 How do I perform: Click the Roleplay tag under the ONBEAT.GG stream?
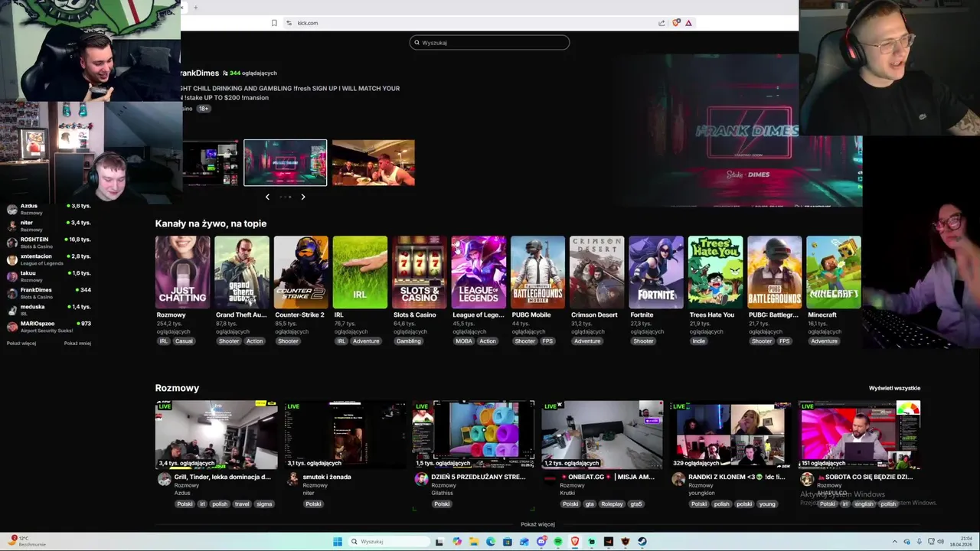click(x=612, y=504)
